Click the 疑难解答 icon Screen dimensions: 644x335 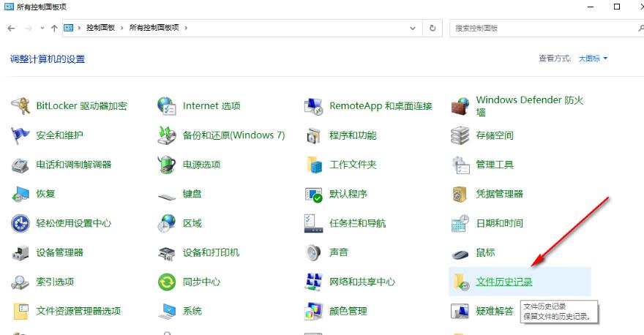pos(460,311)
